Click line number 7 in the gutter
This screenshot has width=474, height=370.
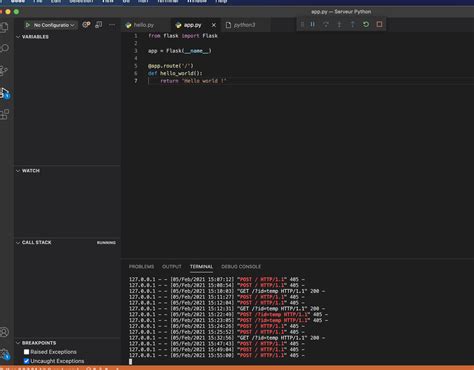click(136, 81)
